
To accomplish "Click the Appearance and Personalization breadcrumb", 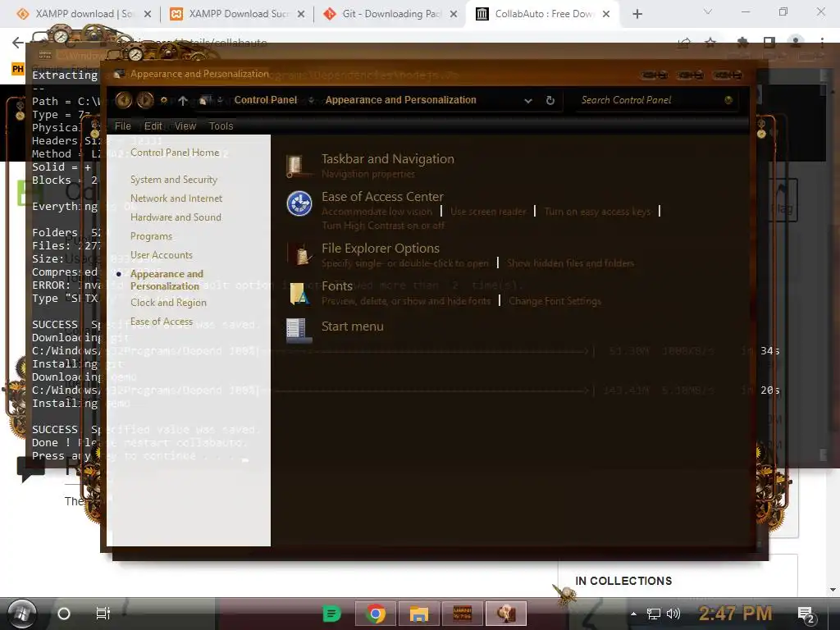I will click(x=400, y=100).
